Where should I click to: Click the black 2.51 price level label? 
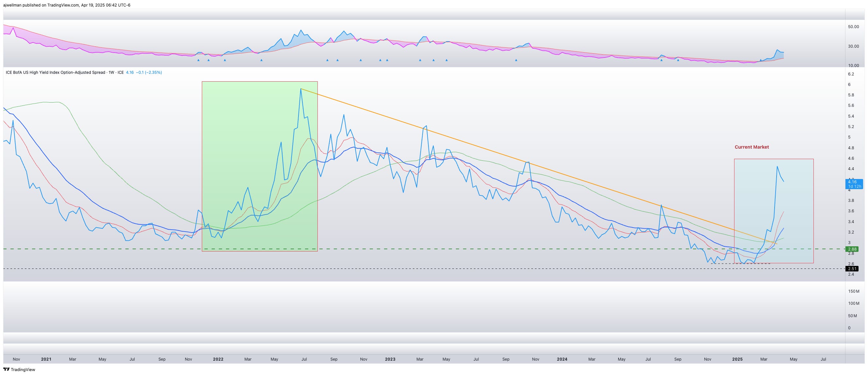tap(853, 269)
